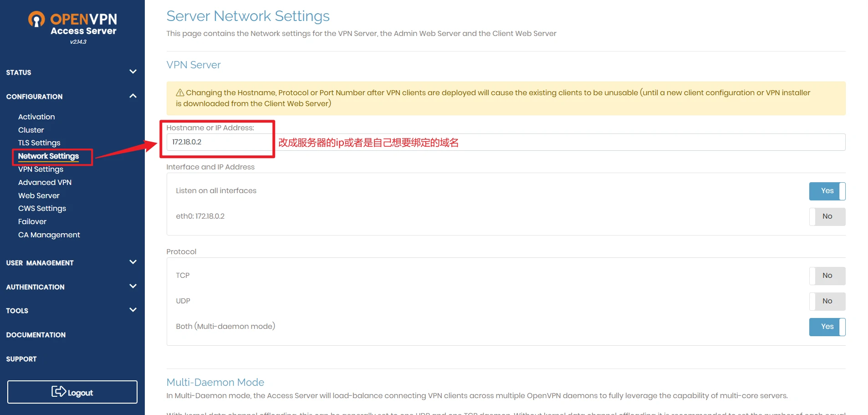This screenshot has width=868, height=415.
Task: Collapse the CONFIGURATION section chevron
Action: click(x=133, y=96)
